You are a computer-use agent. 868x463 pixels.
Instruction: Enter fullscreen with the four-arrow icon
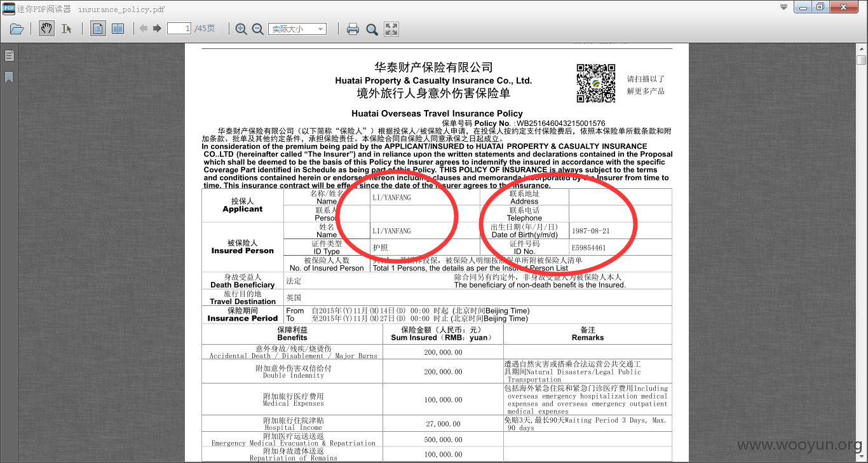(391, 29)
